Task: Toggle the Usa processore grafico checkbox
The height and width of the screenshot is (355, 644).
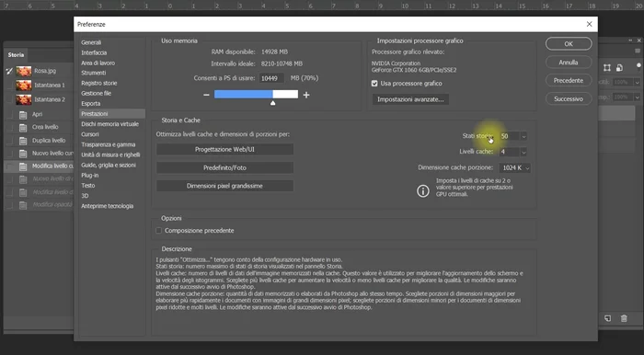Action: (374, 84)
